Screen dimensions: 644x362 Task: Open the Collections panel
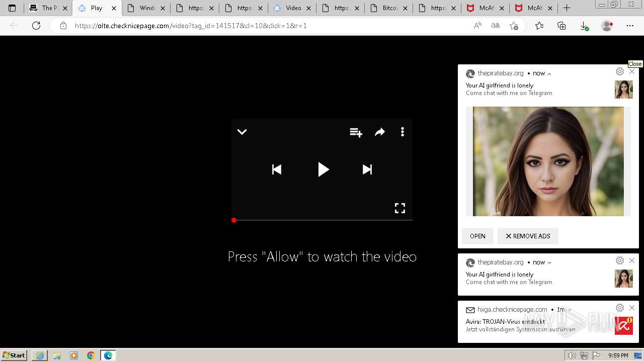click(561, 26)
